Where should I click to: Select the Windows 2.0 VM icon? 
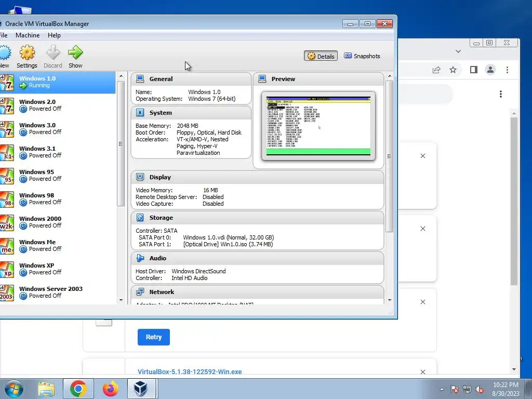pos(7,106)
